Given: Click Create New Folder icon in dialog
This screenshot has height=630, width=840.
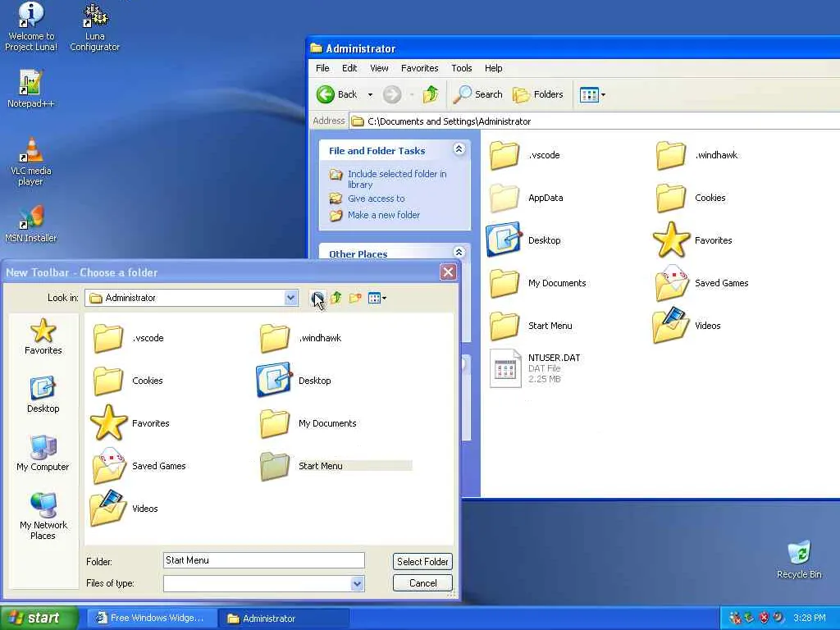Looking at the screenshot, I should (354, 298).
